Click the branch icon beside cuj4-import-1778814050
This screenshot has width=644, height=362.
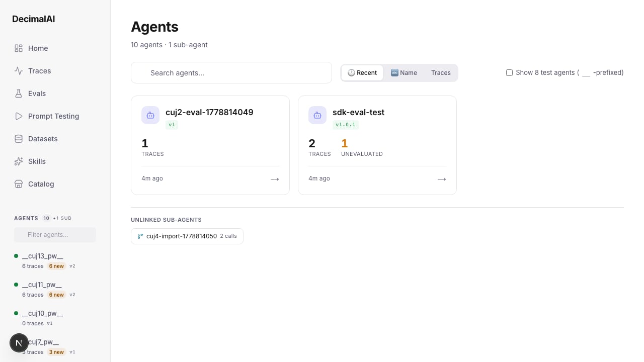pos(140,236)
